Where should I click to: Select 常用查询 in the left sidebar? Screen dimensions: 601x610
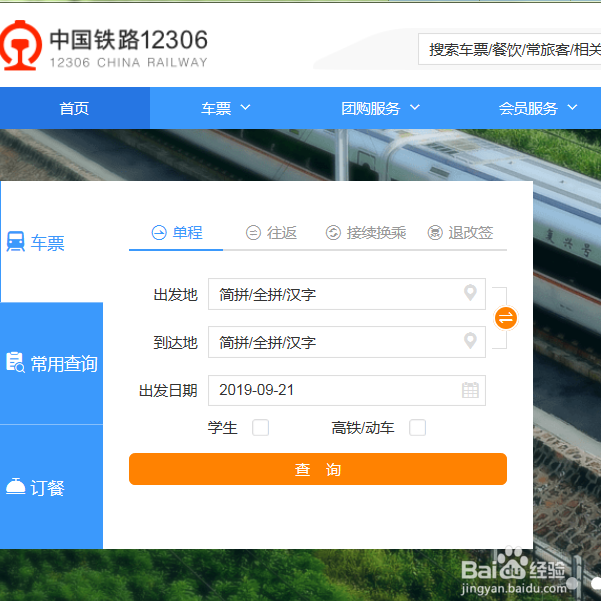coord(51,363)
